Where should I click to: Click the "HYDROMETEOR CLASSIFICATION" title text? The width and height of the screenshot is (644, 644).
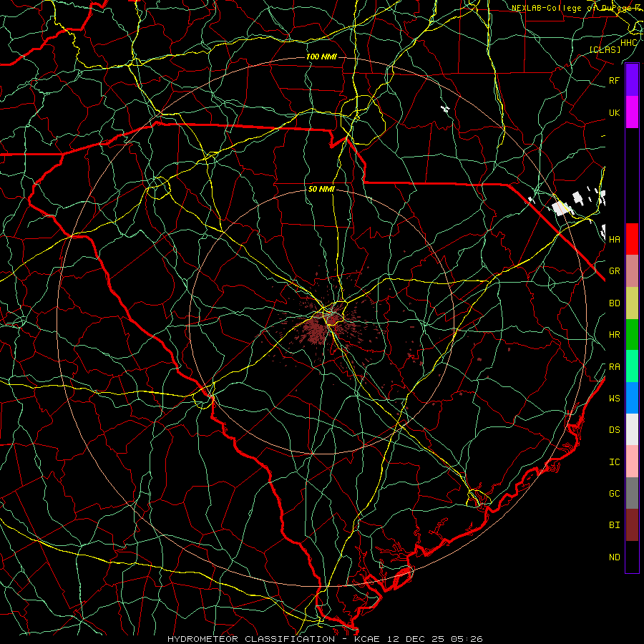[x=251, y=639]
